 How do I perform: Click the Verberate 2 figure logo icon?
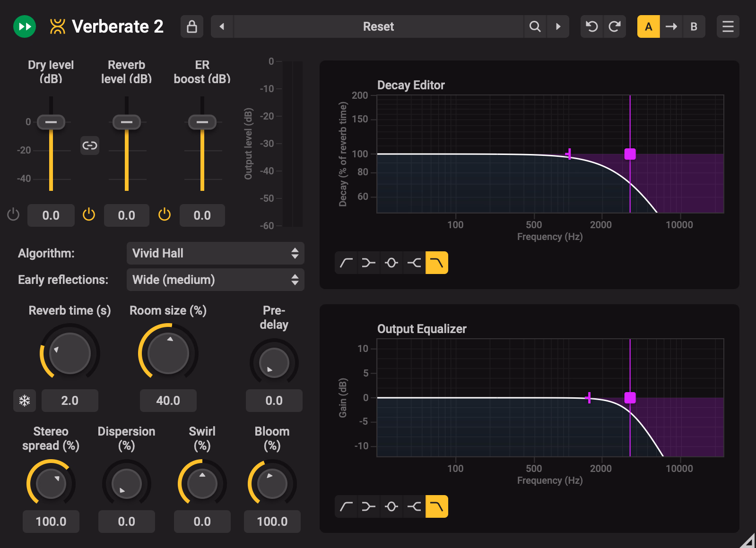[x=58, y=26]
